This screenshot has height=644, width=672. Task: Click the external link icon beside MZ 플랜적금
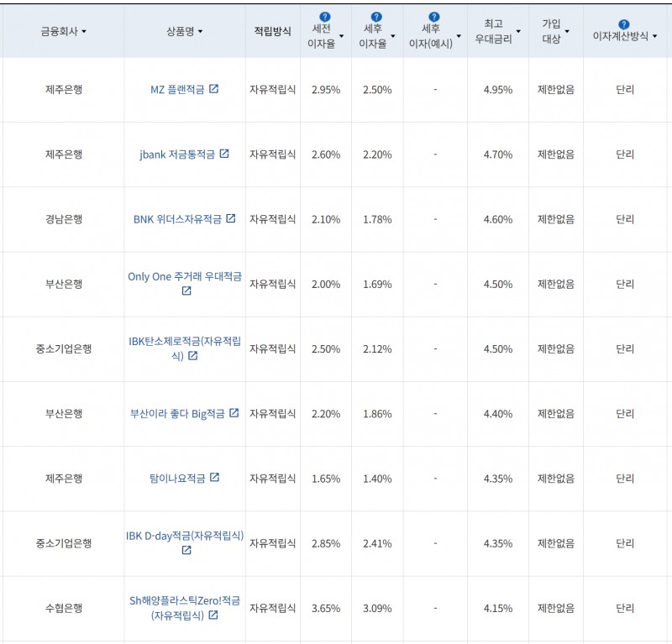(x=213, y=89)
